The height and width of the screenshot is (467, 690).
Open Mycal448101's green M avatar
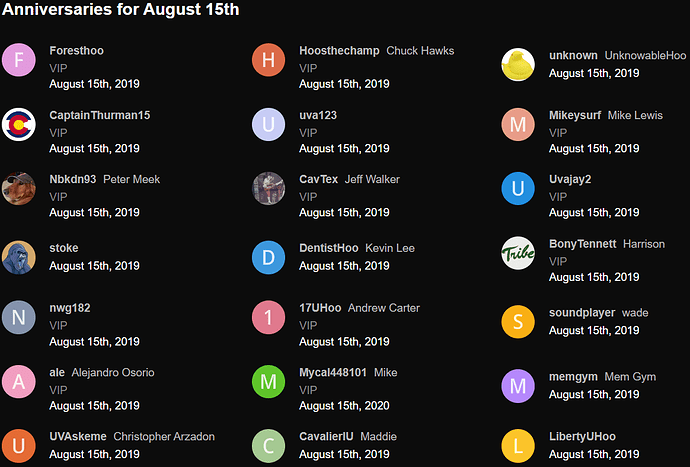[268, 382]
